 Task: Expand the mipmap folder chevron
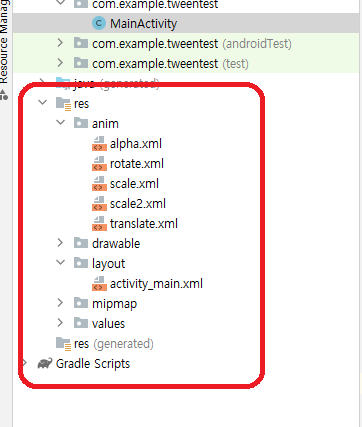tap(60, 303)
